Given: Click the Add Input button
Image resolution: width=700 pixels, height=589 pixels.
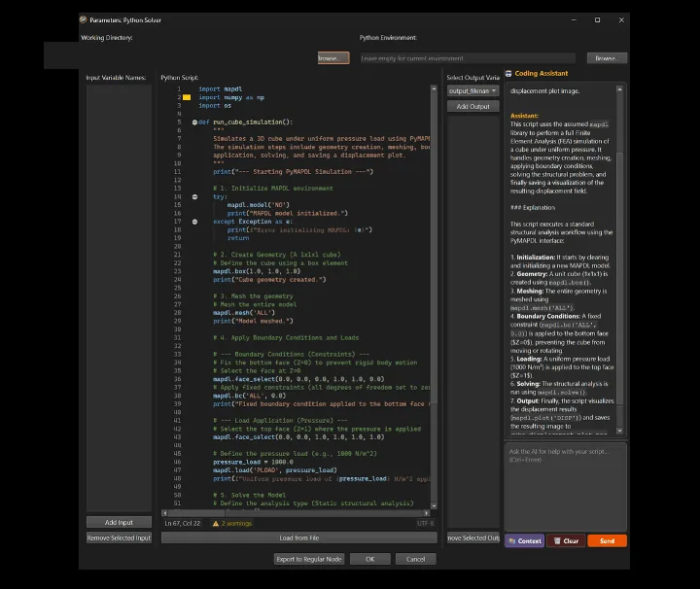Looking at the screenshot, I should pos(119,523).
